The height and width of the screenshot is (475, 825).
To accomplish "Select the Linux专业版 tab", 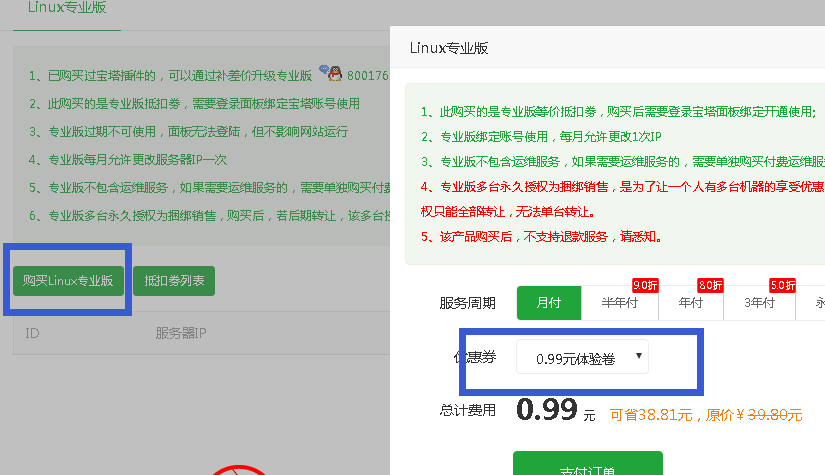I will 67,8.
